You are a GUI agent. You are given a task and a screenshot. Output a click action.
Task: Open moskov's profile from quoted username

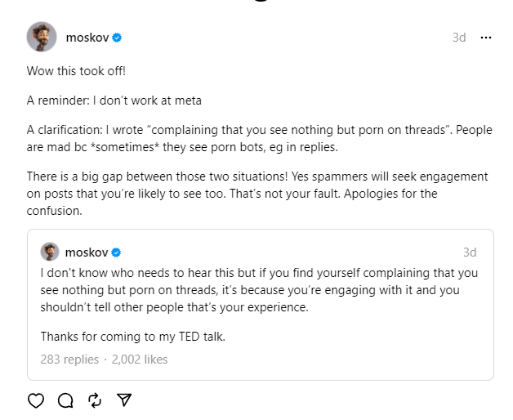[x=87, y=252]
